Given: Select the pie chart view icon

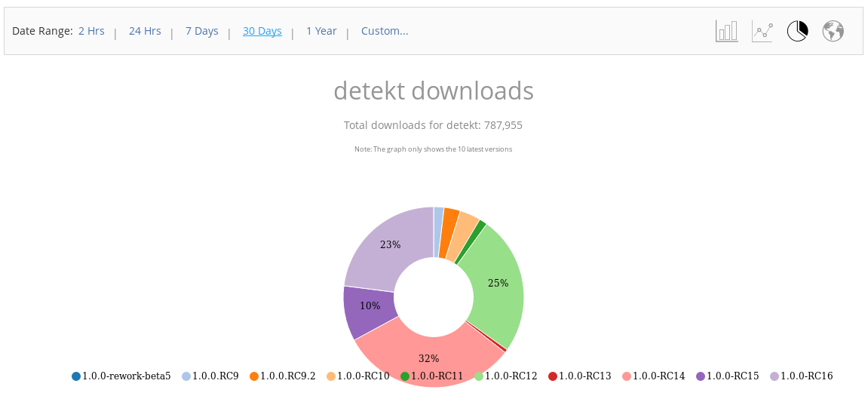Looking at the screenshot, I should (x=797, y=31).
